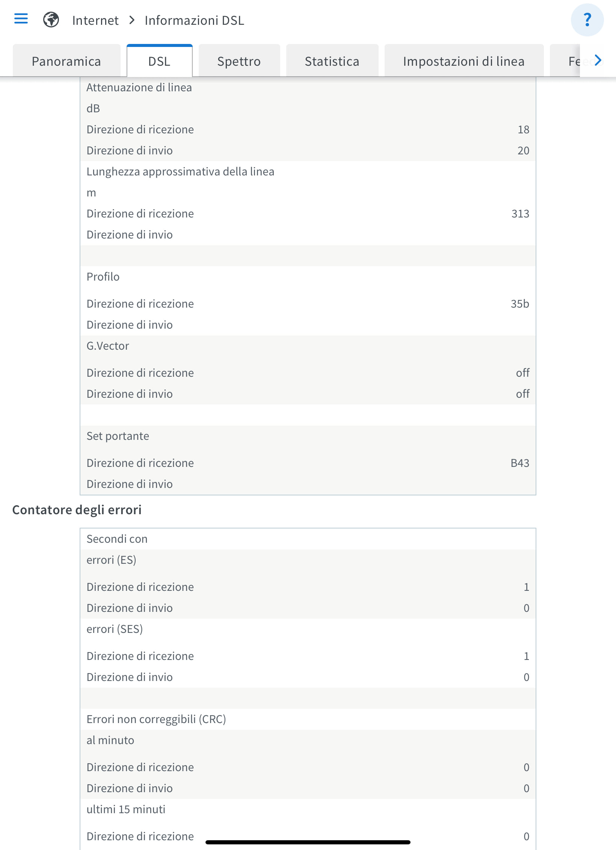Click the B43 Set portante value
Viewport: 616px width, 850px height.
520,463
